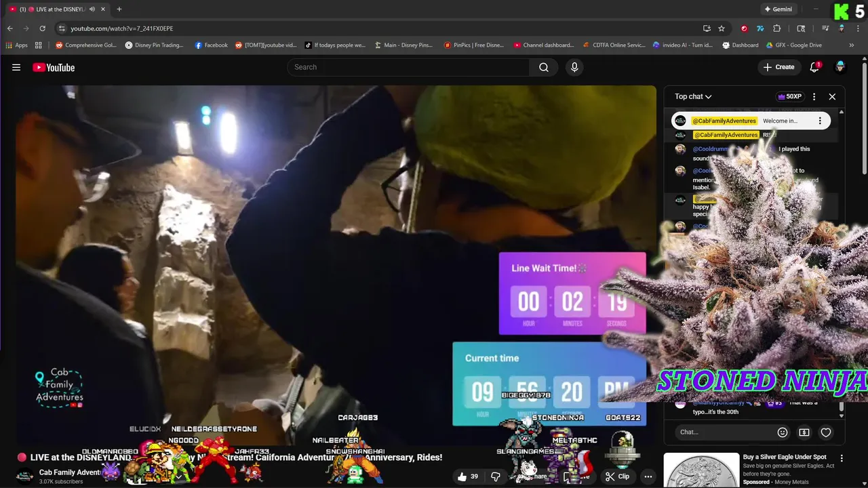
Task: Open a new browser tab
Action: (x=119, y=9)
